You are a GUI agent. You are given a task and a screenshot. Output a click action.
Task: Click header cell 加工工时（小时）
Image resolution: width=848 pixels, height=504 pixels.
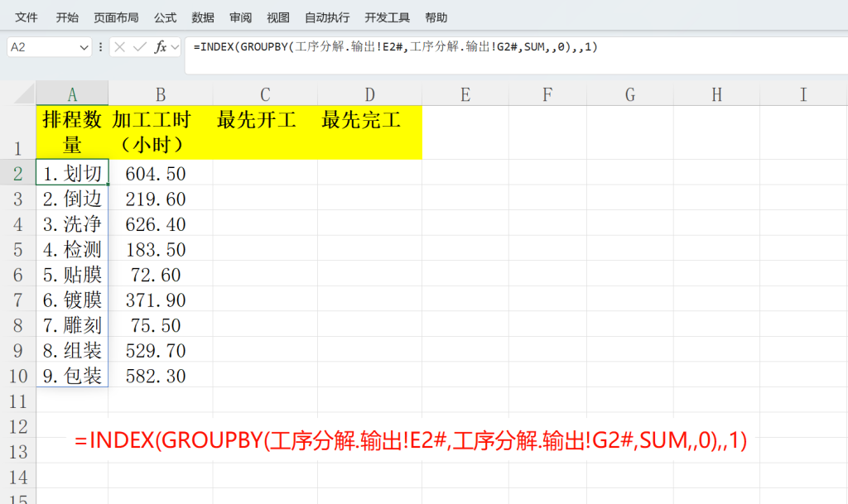pyautogui.click(x=161, y=132)
